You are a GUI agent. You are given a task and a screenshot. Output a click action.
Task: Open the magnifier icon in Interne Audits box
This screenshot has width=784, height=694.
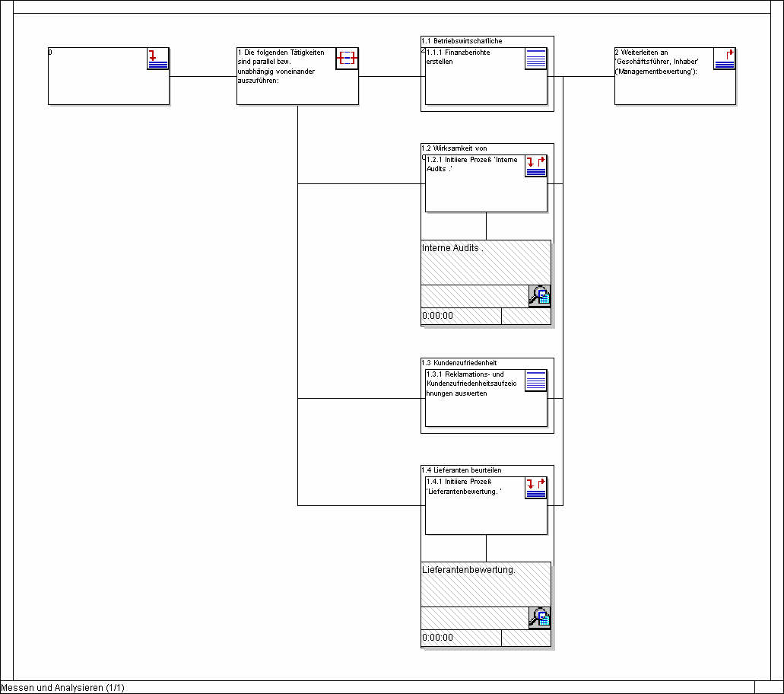coord(539,296)
